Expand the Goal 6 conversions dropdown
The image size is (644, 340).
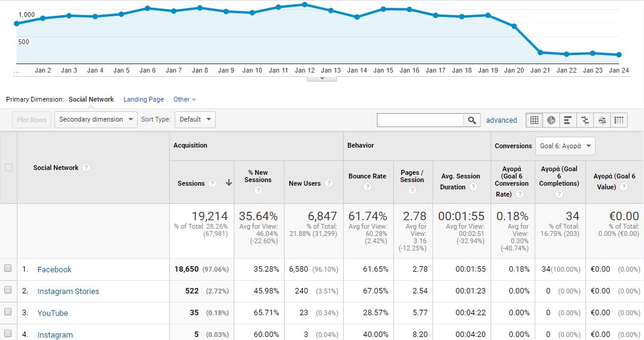pyautogui.click(x=565, y=146)
